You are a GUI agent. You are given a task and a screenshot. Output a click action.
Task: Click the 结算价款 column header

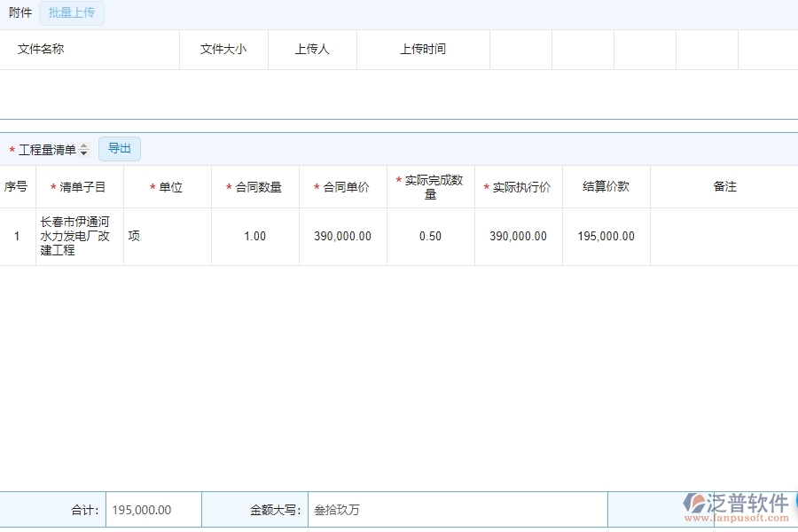tap(606, 186)
